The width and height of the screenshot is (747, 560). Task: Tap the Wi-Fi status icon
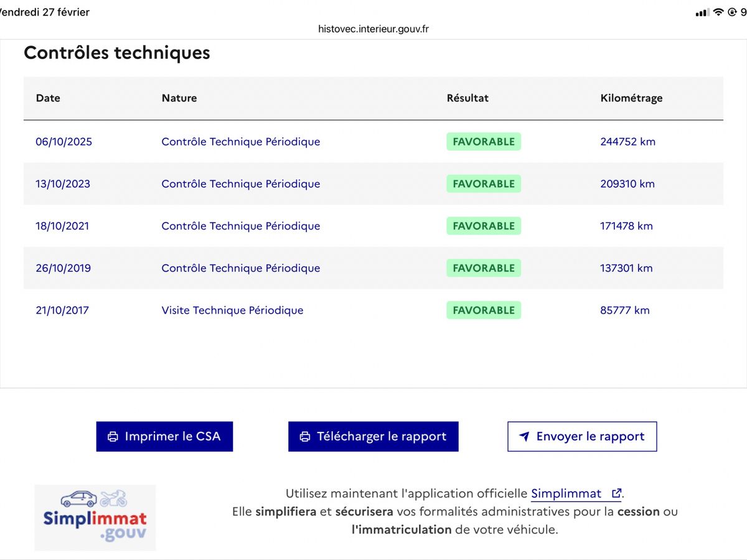coord(718,12)
